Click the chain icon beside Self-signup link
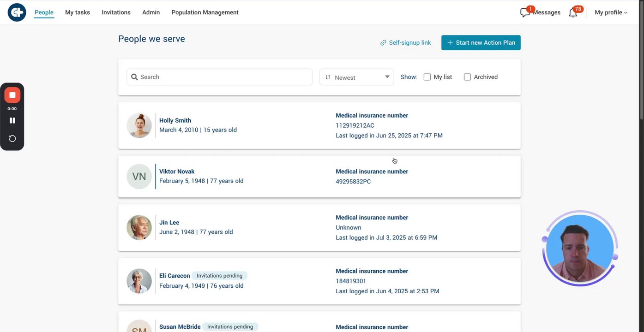The image size is (644, 332). click(x=383, y=43)
